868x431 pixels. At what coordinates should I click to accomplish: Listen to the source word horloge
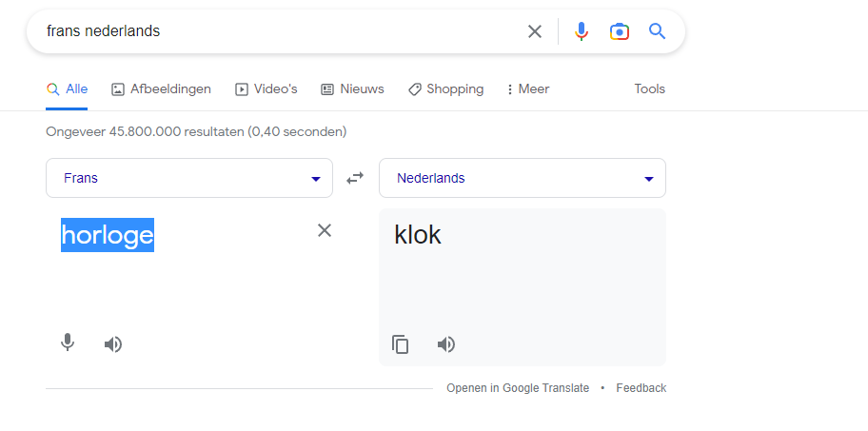click(x=113, y=344)
